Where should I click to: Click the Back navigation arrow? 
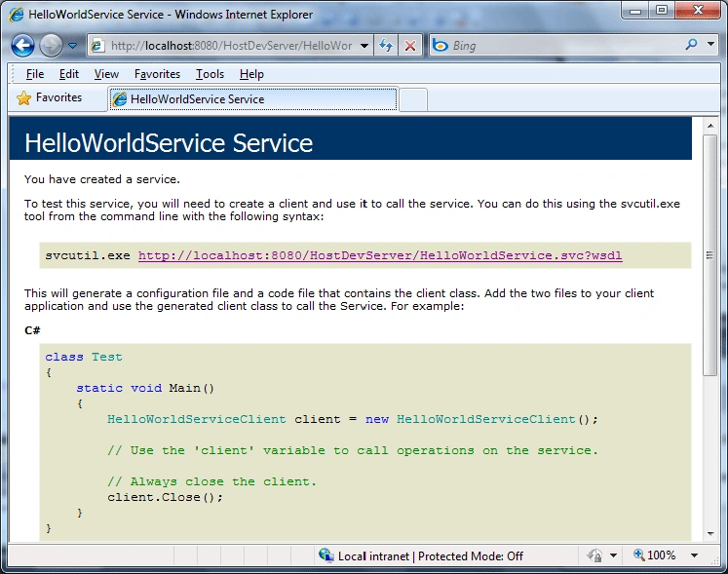pos(22,46)
